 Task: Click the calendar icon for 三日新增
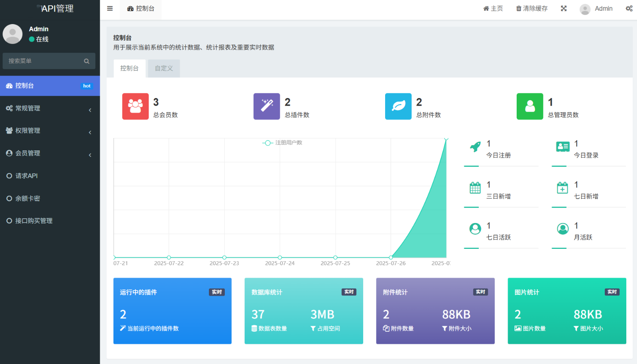[475, 188]
